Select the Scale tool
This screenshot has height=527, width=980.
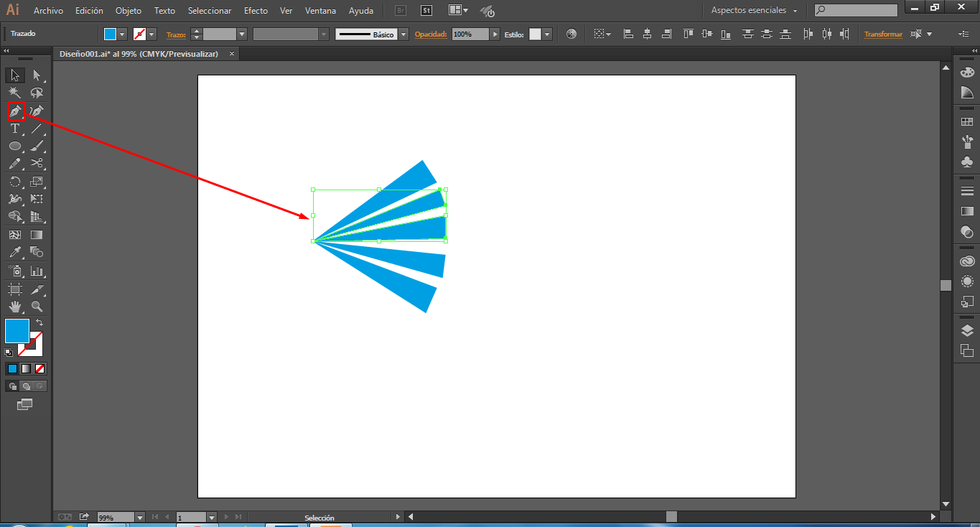tap(37, 182)
